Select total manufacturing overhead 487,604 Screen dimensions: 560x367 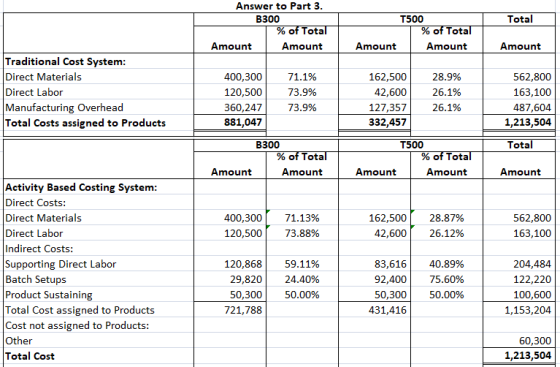[x=532, y=107]
